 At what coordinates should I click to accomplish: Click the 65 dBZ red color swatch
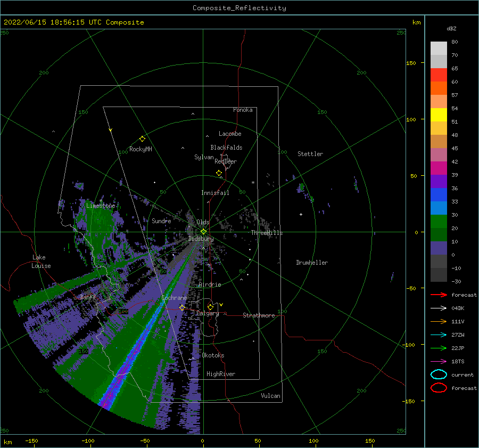(439, 75)
